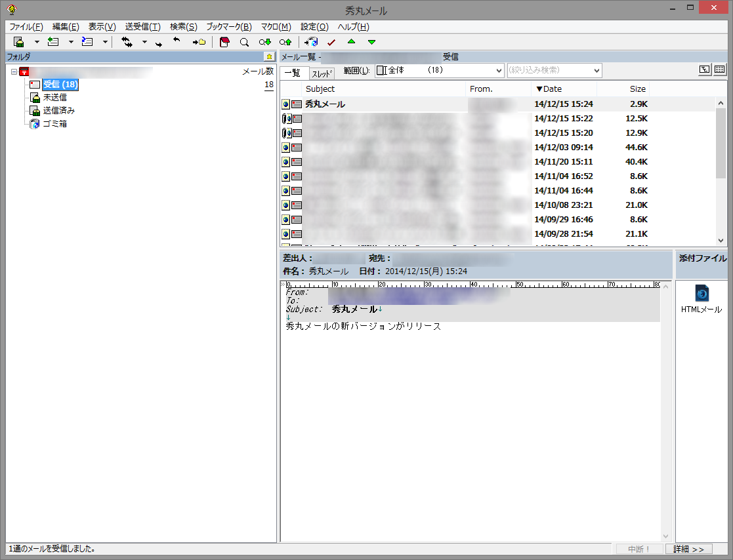
Task: Select the mail dated 14/11/20 15:11
Action: coord(497,162)
